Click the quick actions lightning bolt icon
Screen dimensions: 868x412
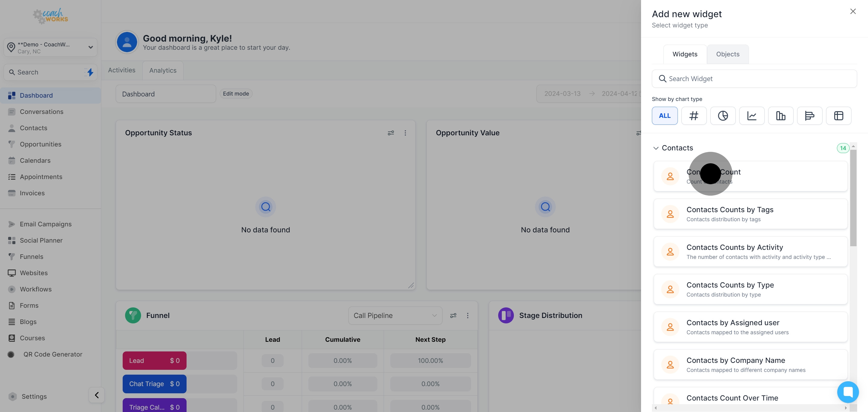pyautogui.click(x=90, y=72)
